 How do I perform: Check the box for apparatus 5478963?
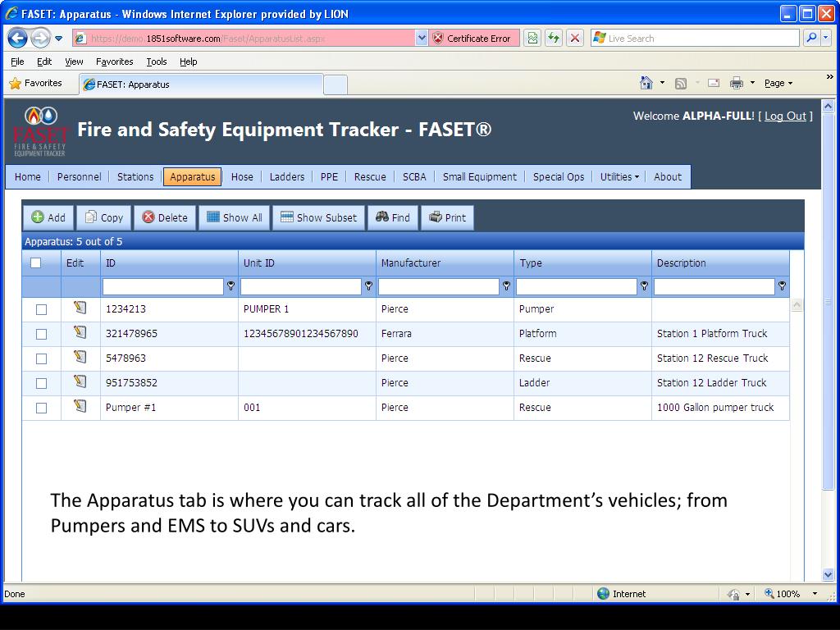41,359
